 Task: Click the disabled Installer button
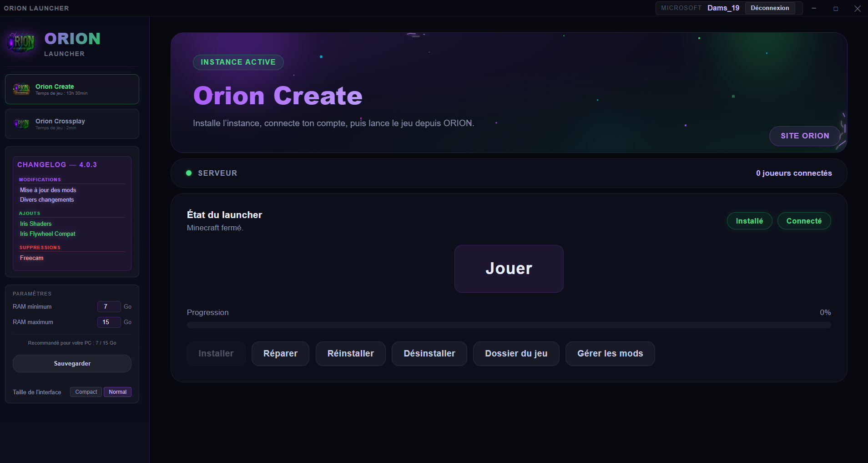tap(216, 354)
